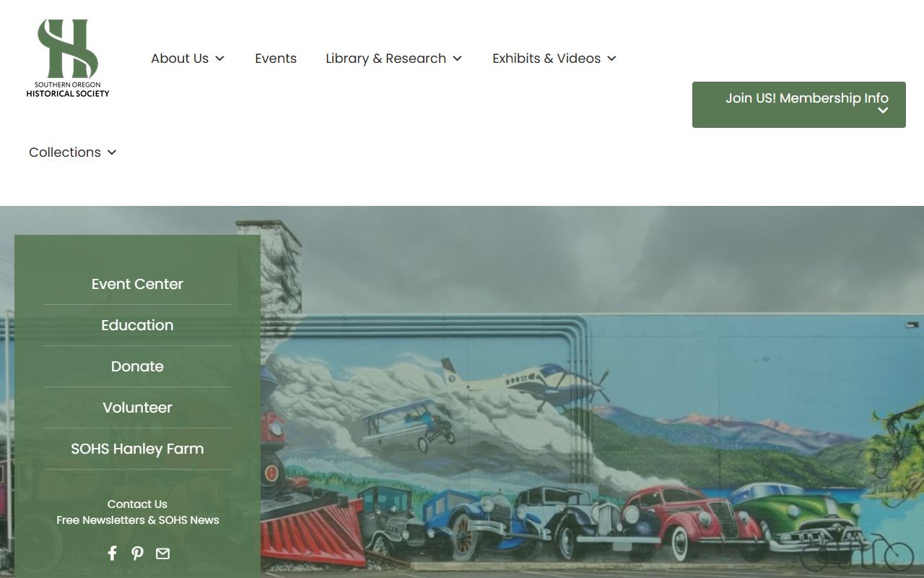Expand the About Us chevron
Viewport: 924px width, 578px height.
click(220, 59)
